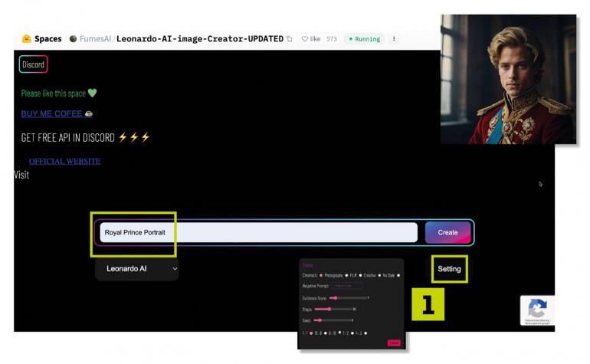Open the FumesAI profile link

(95, 39)
